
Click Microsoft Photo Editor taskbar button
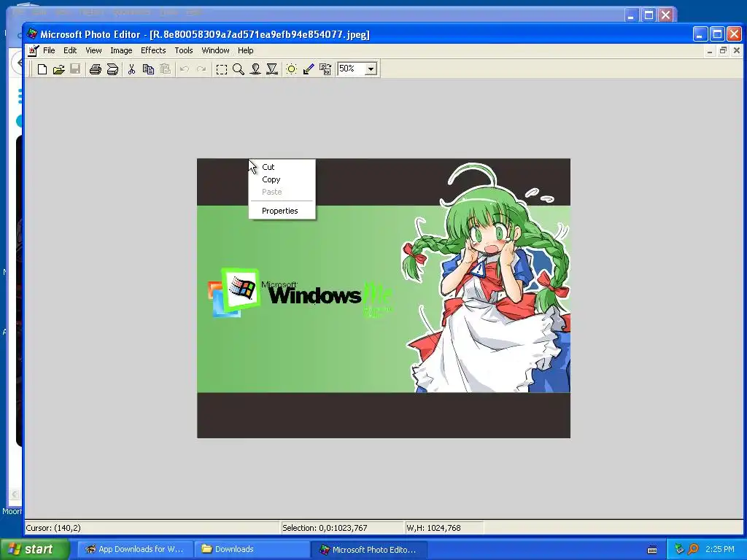[x=369, y=549]
